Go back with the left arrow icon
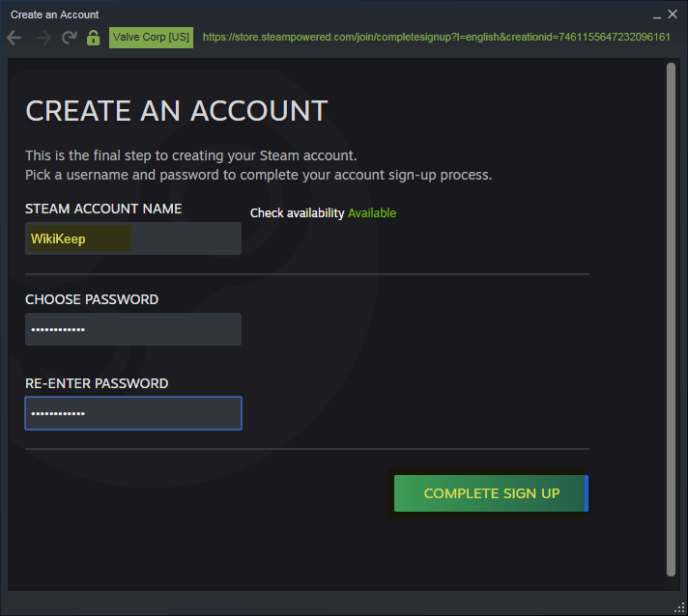The height and width of the screenshot is (616, 688). 14,38
